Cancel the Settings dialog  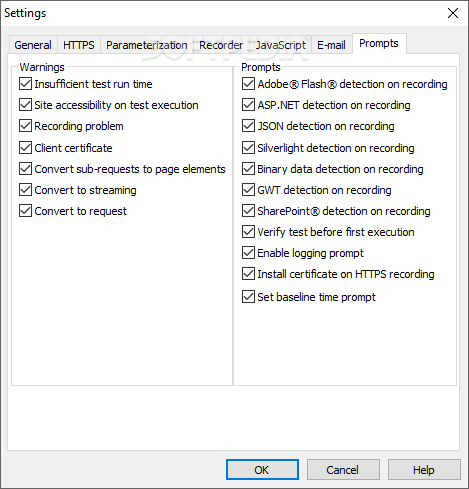click(343, 470)
